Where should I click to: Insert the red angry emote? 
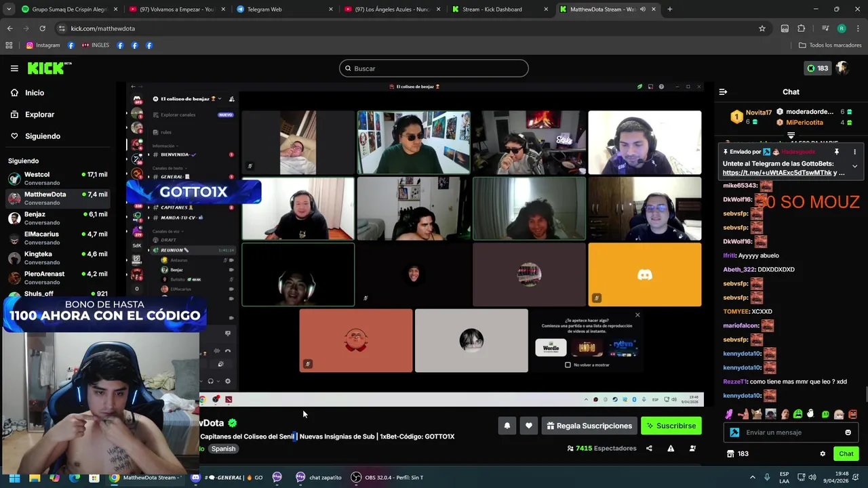852,414
